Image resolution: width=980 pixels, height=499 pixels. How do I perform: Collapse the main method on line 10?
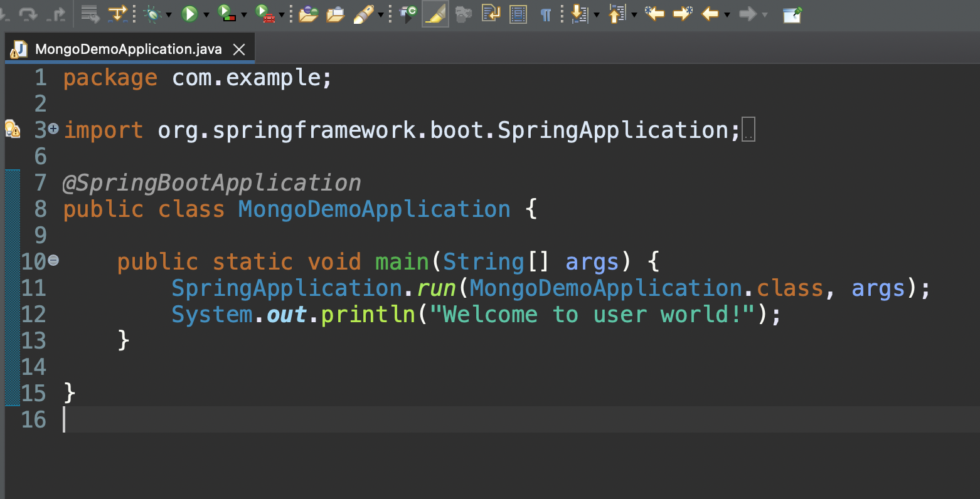tap(53, 260)
